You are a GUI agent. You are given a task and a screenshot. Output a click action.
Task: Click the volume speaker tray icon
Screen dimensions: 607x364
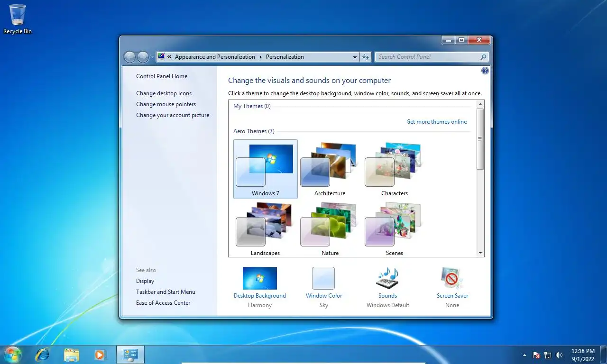tap(559, 355)
